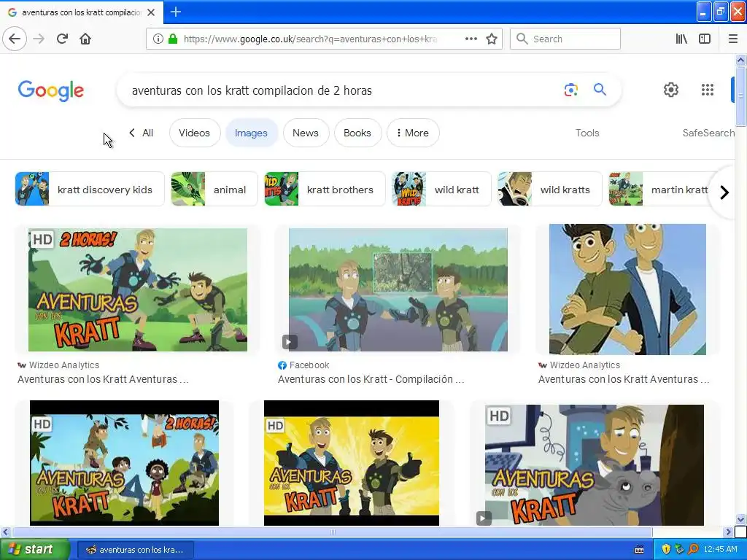Reload the current page

[x=62, y=39]
